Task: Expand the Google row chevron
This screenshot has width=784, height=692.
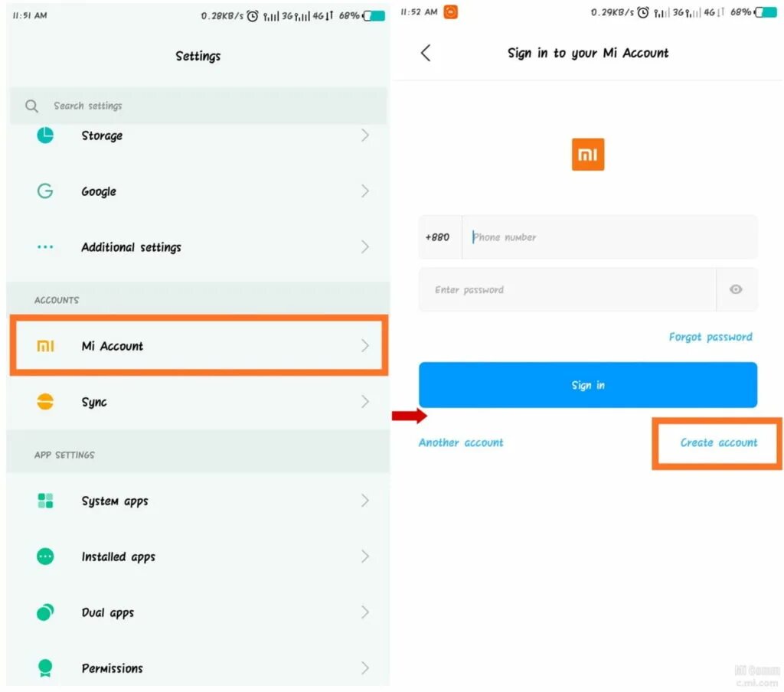Action: [365, 191]
